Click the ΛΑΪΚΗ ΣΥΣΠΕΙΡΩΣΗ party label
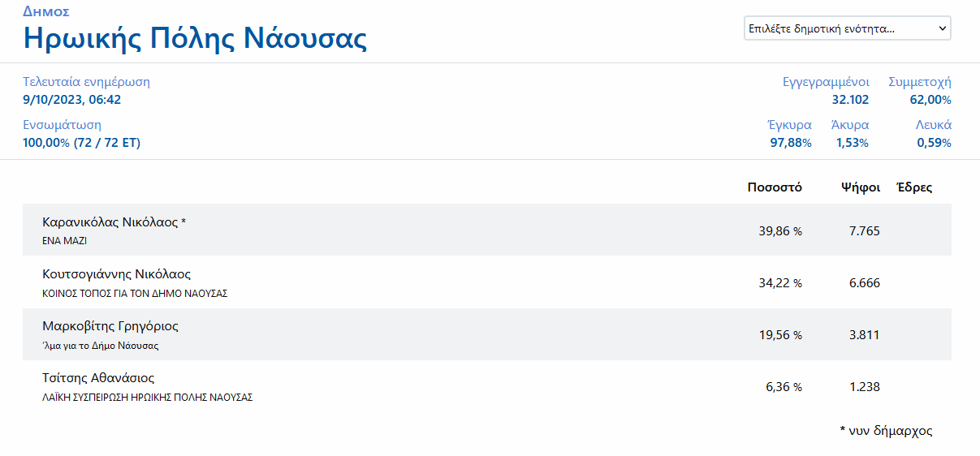980x456 pixels. (147, 398)
